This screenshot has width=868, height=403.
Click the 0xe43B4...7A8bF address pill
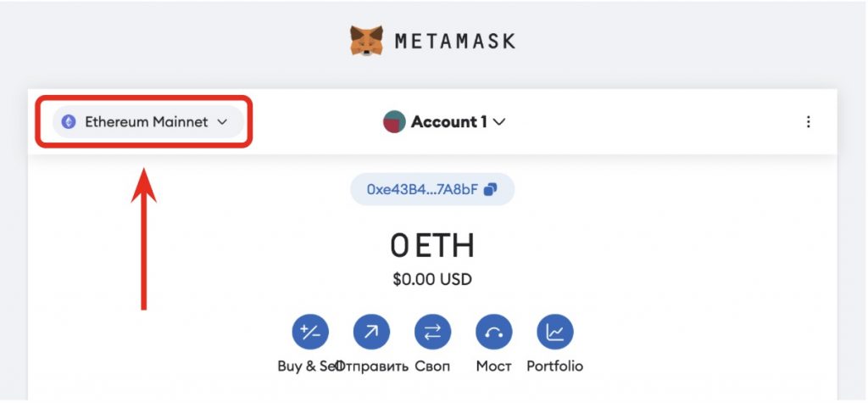(432, 189)
